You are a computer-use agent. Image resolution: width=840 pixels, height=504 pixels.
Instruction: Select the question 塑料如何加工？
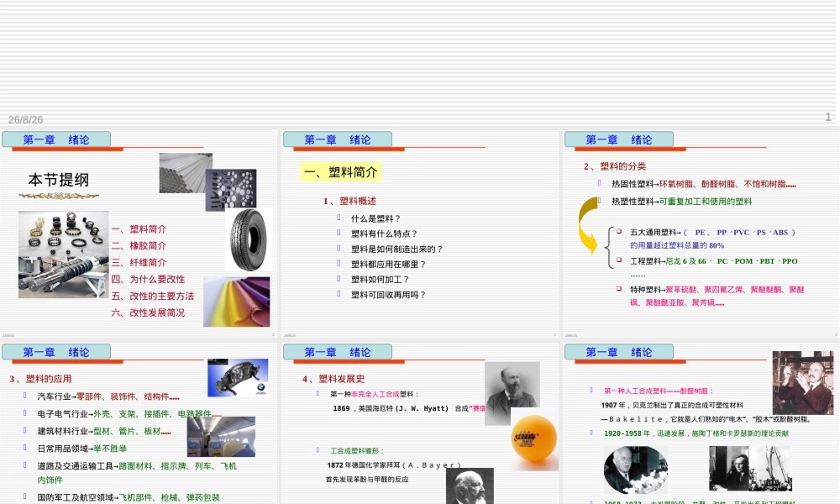[x=381, y=280]
